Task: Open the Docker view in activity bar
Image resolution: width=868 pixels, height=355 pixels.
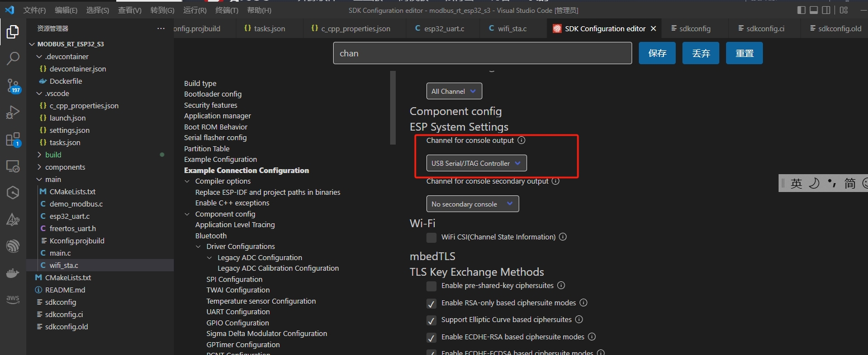Action: pyautogui.click(x=12, y=274)
